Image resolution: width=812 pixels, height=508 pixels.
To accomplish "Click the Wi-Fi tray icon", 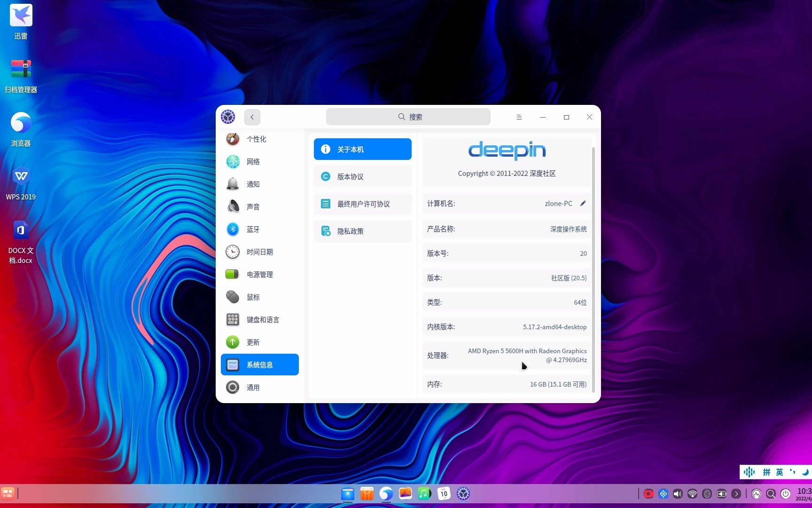I will [x=692, y=493].
